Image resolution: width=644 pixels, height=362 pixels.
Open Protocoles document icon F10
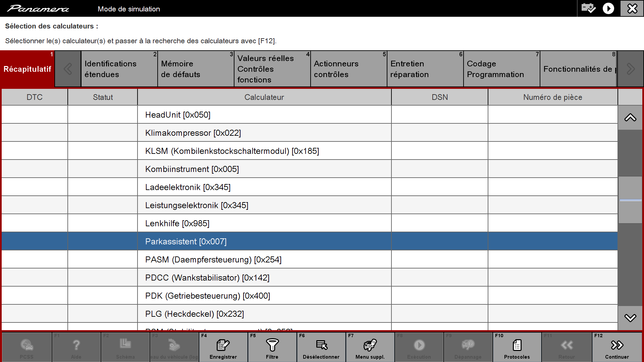click(517, 347)
